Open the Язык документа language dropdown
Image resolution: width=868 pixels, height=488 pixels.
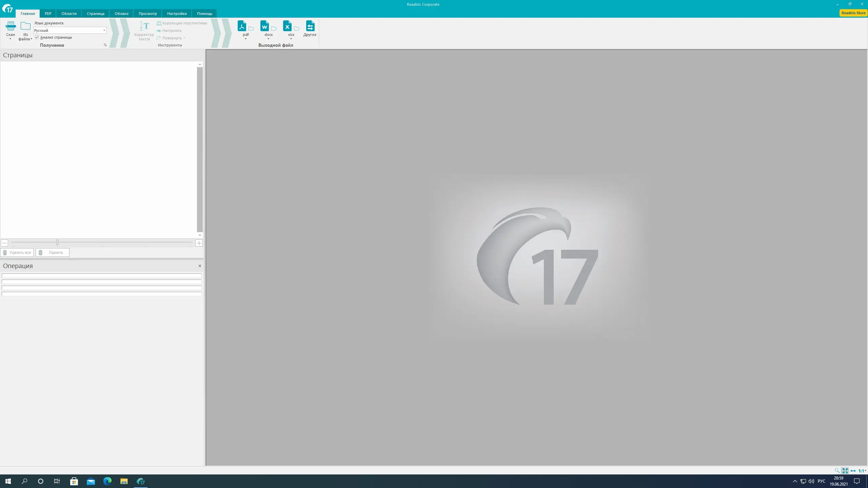coord(103,30)
